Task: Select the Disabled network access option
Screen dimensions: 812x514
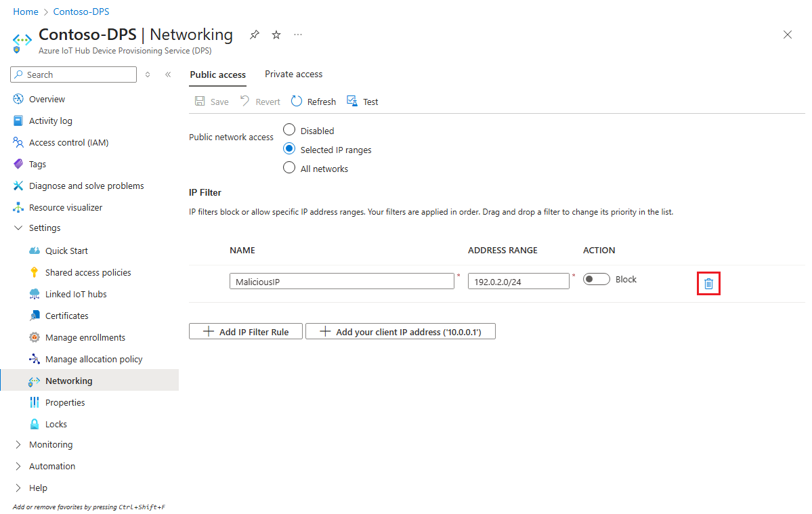Action: click(289, 130)
